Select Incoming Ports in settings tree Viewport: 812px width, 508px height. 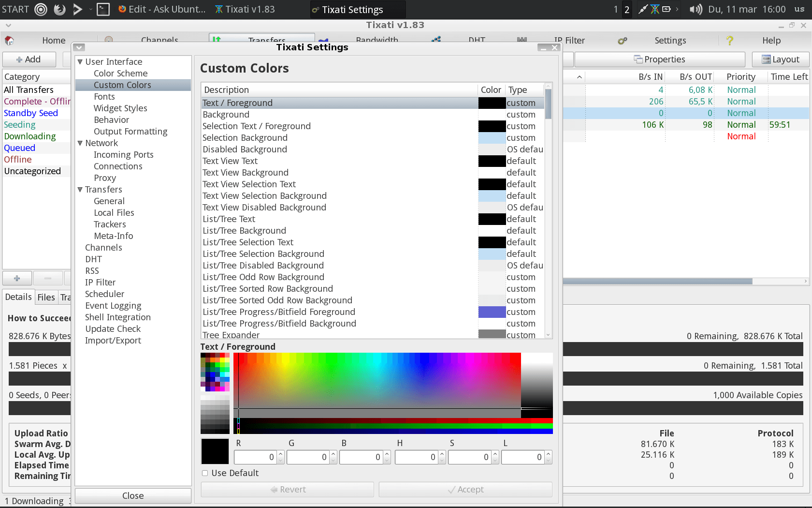pyautogui.click(x=124, y=155)
